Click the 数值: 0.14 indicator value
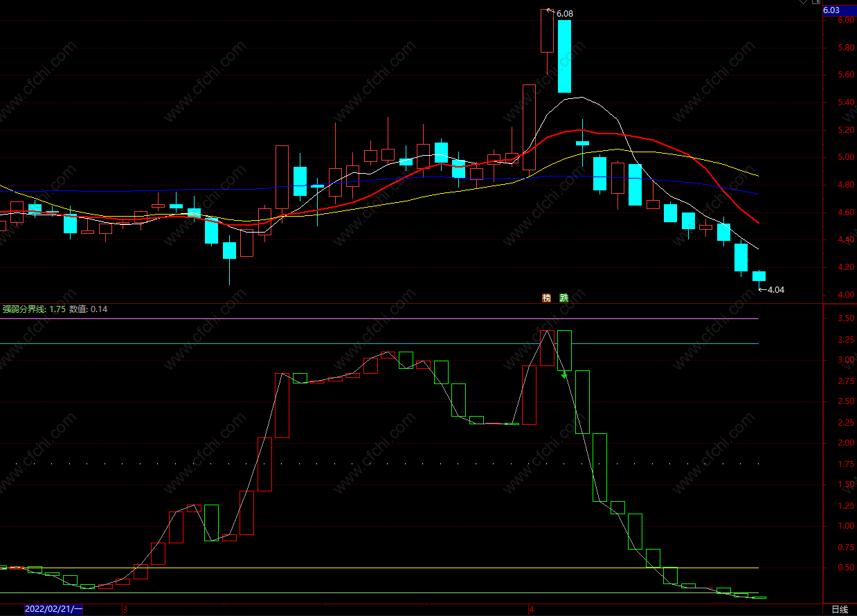 click(88, 309)
